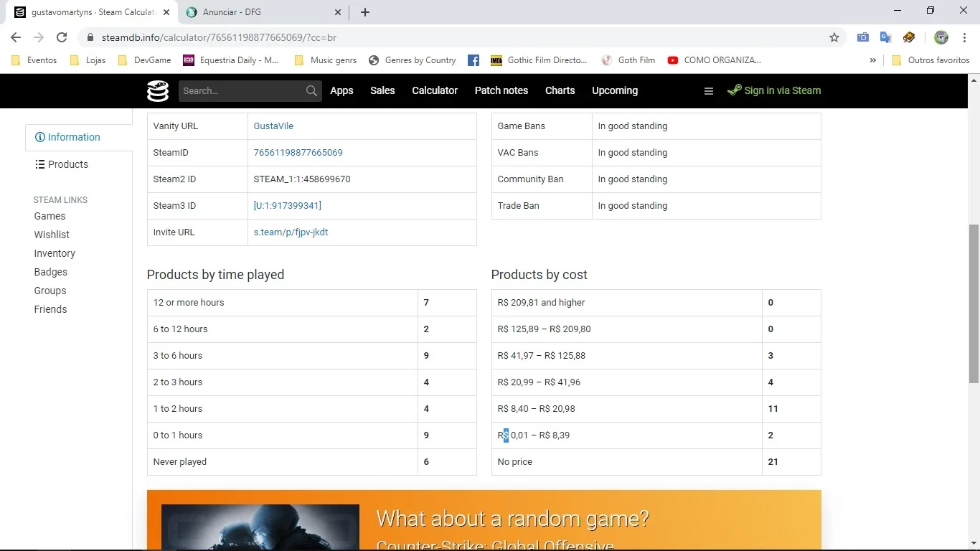Click the camera extension icon
The width and height of the screenshot is (980, 551).
pyautogui.click(x=863, y=37)
